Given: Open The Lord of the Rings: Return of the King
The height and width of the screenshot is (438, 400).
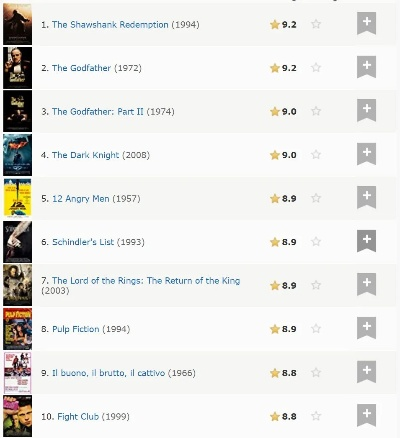Looking at the screenshot, I should point(146,281).
